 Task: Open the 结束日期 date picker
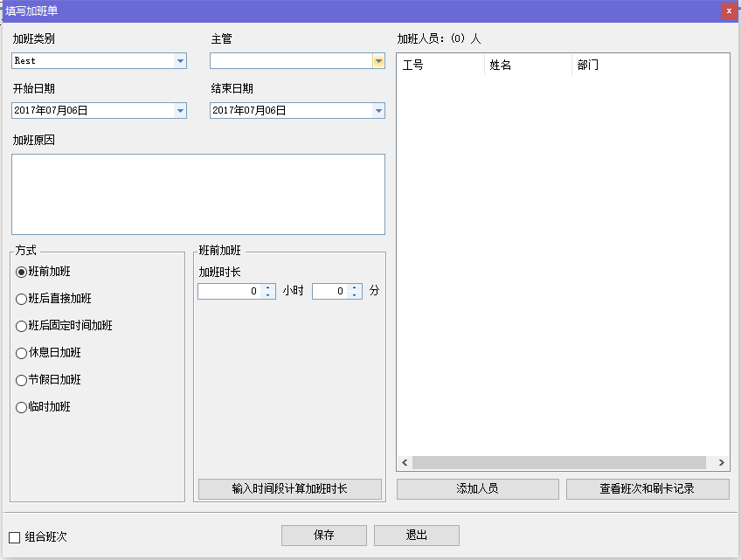pyautogui.click(x=377, y=111)
